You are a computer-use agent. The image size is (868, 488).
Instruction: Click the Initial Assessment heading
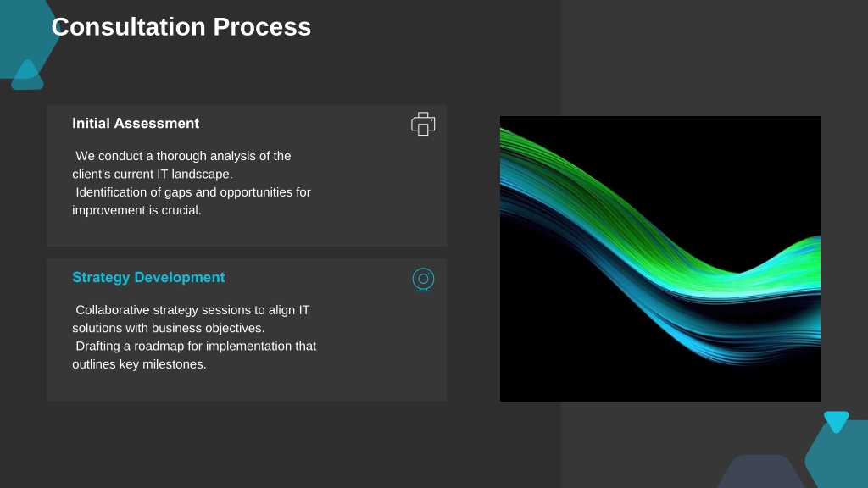tap(136, 124)
